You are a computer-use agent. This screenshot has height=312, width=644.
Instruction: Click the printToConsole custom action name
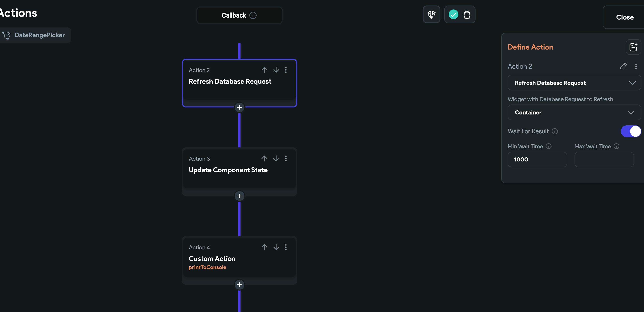[x=207, y=267]
